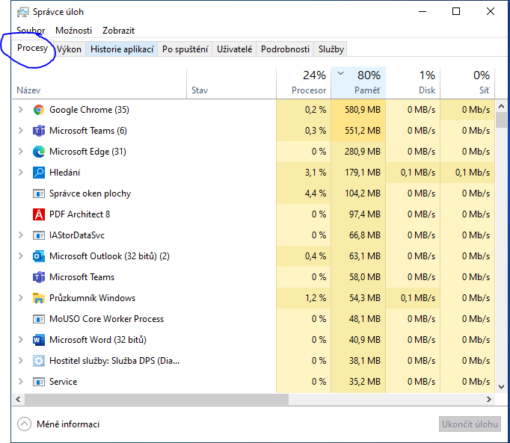Collapse view via Méně informací arrow icon
This screenshot has height=443, width=510.
[24, 424]
